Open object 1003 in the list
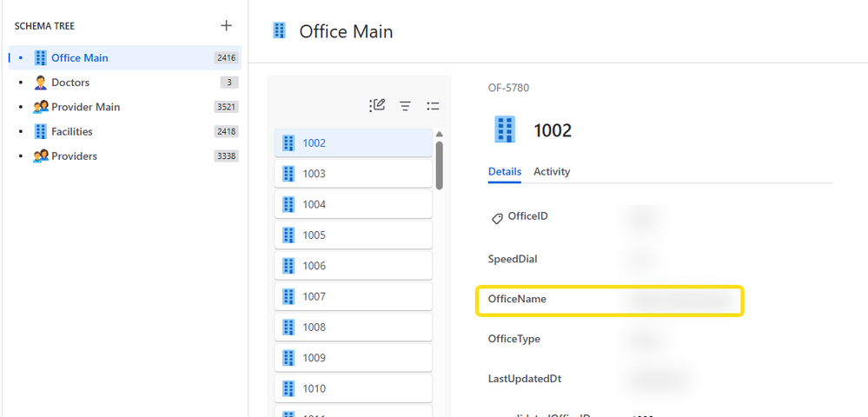 (x=353, y=174)
